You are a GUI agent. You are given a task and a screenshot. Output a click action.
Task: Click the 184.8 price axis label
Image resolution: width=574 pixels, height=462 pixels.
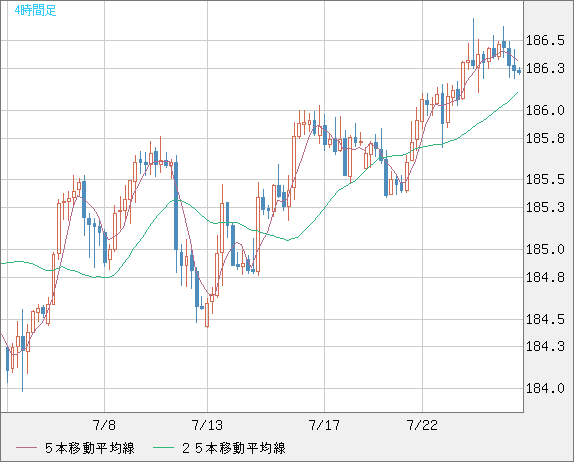click(545, 277)
